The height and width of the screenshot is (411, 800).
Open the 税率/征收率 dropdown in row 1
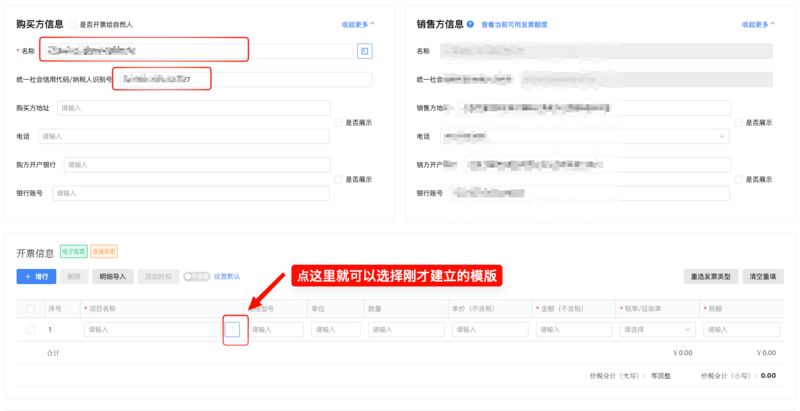[657, 329]
